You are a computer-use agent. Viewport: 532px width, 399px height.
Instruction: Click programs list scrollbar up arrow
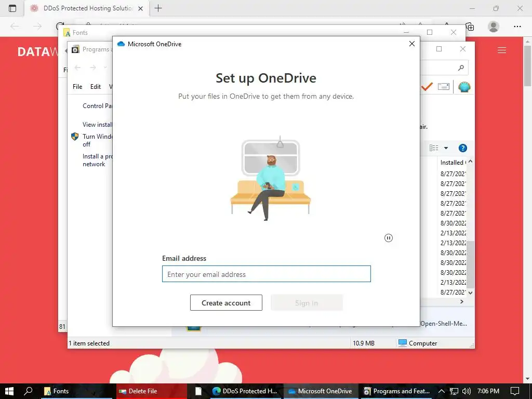[470, 162]
